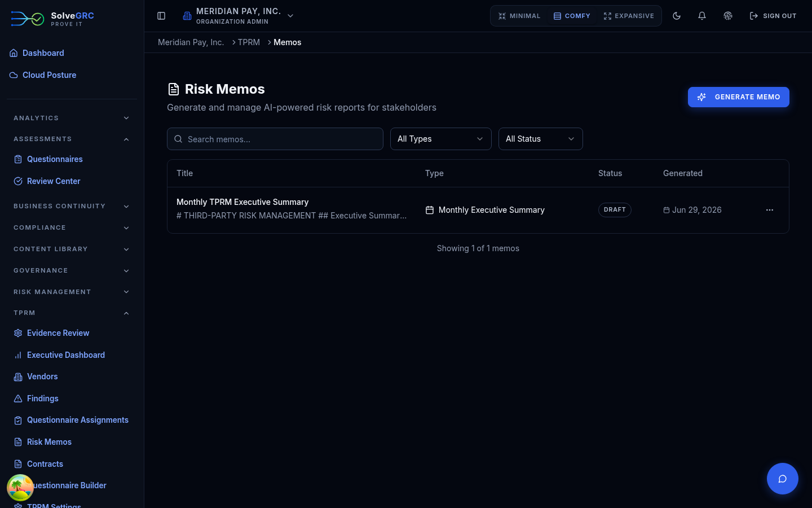Focus the Search memos field

(x=275, y=139)
